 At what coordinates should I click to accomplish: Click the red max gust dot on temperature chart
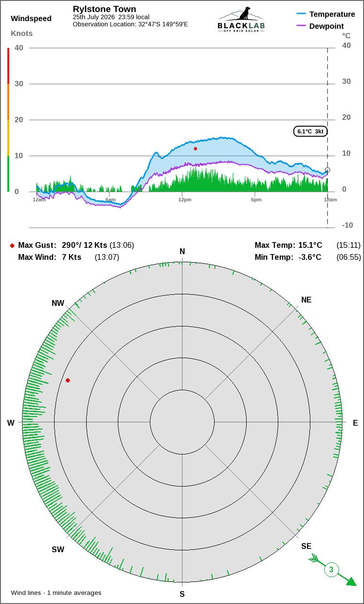pyautogui.click(x=195, y=149)
